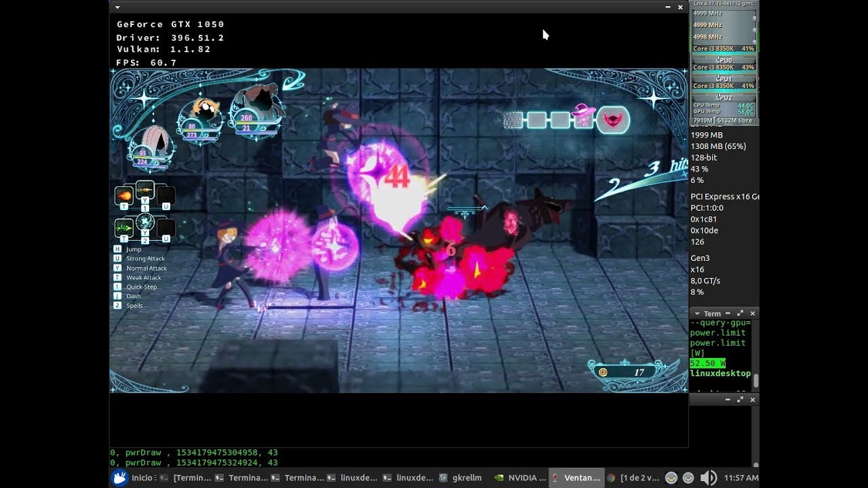Select the empty top-row spell slot above U
Viewport: 868px width, 488px height.
166,196
